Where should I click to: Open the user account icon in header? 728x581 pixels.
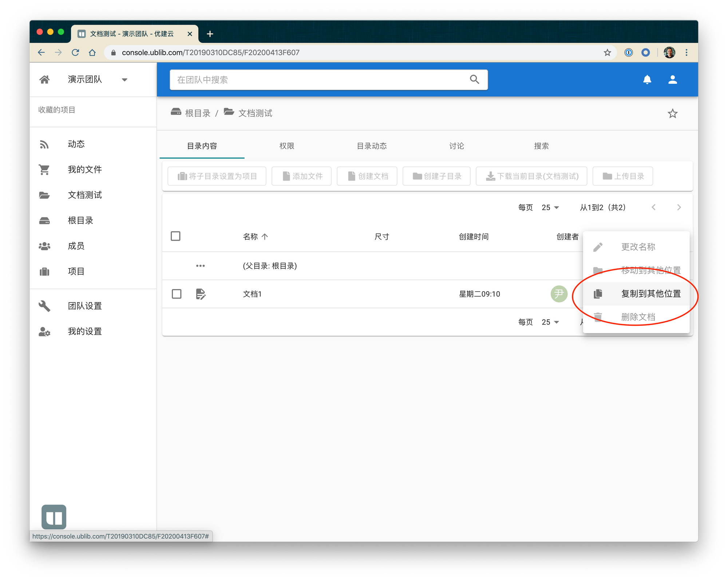(x=672, y=79)
